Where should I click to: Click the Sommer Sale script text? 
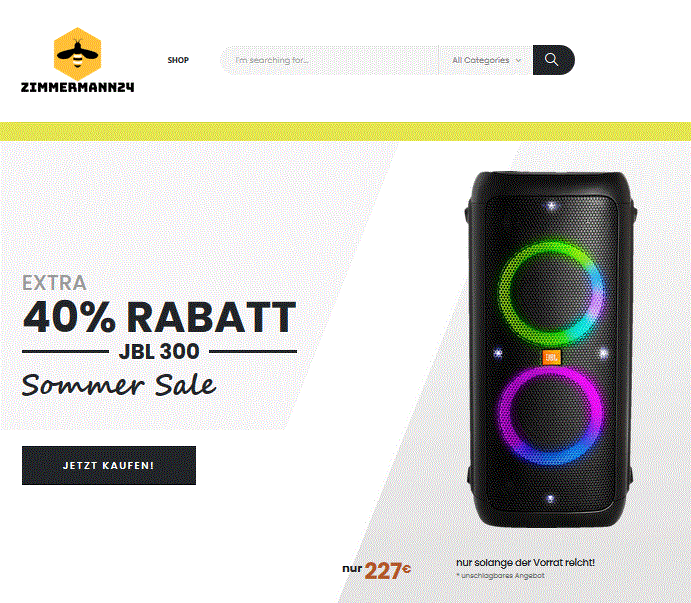click(119, 385)
